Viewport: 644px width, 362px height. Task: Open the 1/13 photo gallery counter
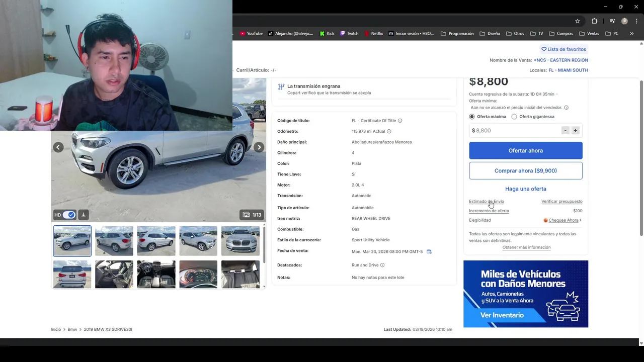252,215
